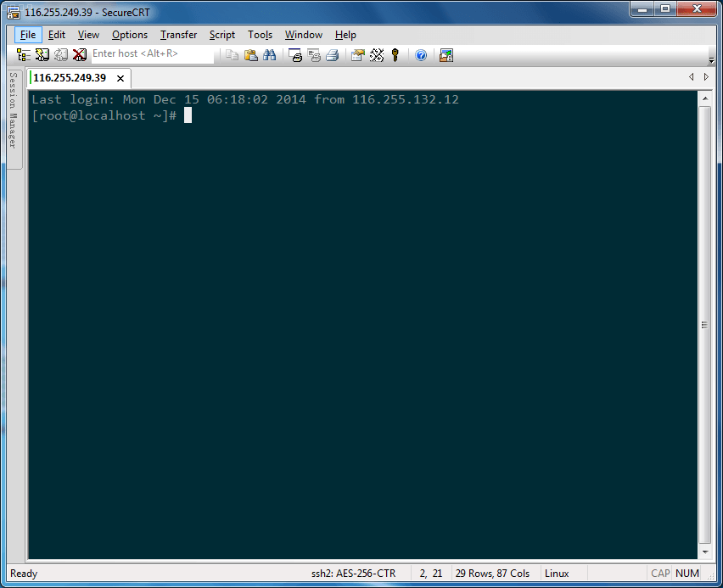Toggle the Session Manager side panel
Image resolution: width=723 pixels, height=588 pixels.
(x=13, y=110)
